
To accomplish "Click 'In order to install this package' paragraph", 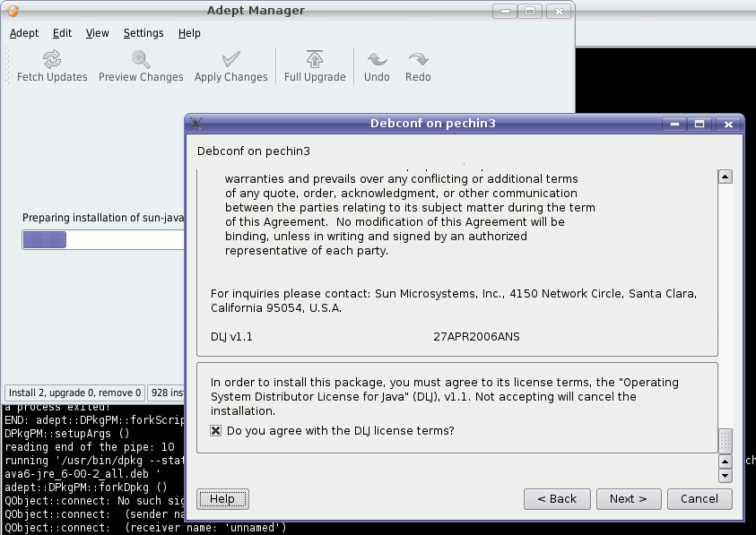I will [445, 397].
